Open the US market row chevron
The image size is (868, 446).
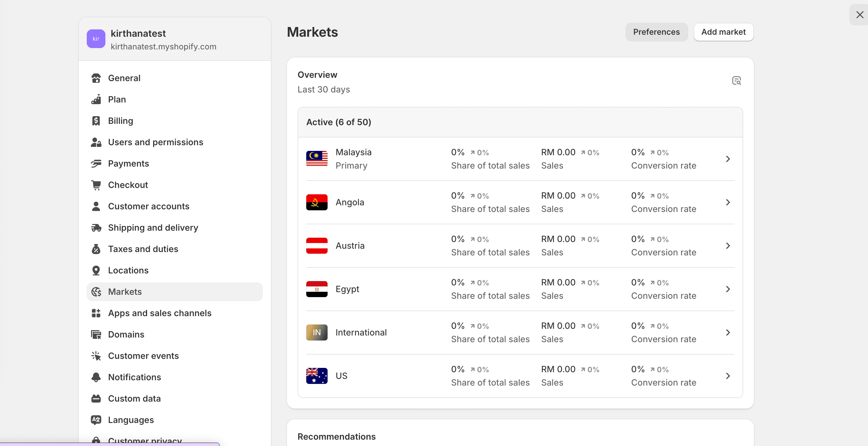point(728,376)
